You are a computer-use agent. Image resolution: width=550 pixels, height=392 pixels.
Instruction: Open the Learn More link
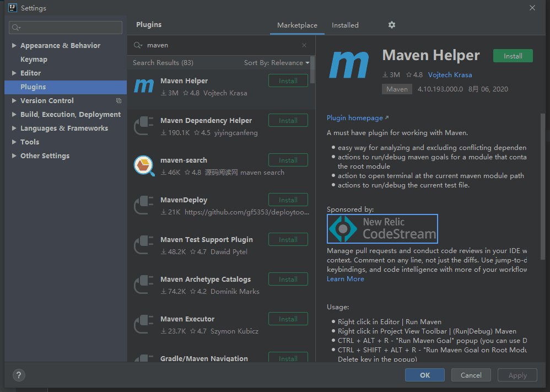coord(345,279)
